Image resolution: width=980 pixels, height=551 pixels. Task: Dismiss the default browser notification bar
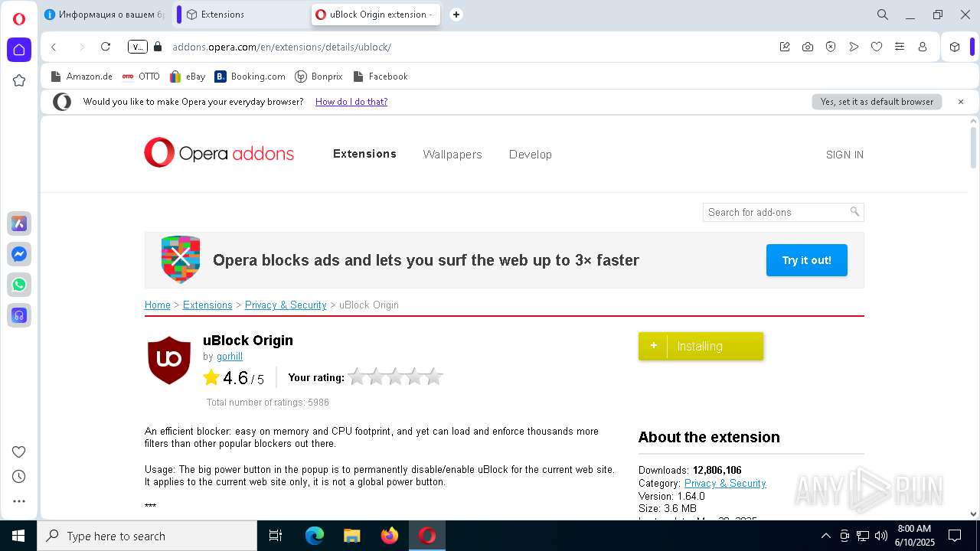click(x=961, y=102)
